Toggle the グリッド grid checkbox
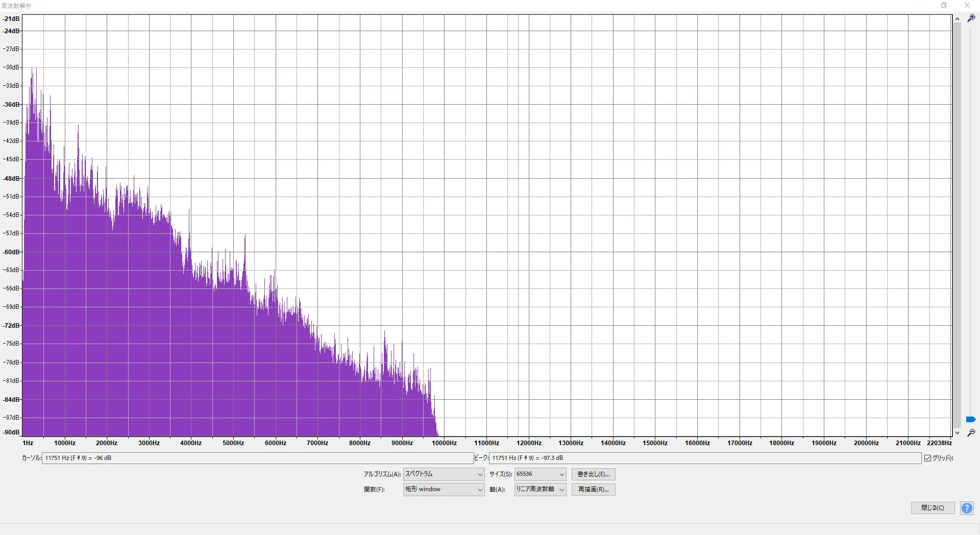This screenshot has height=535, width=980. [927, 458]
